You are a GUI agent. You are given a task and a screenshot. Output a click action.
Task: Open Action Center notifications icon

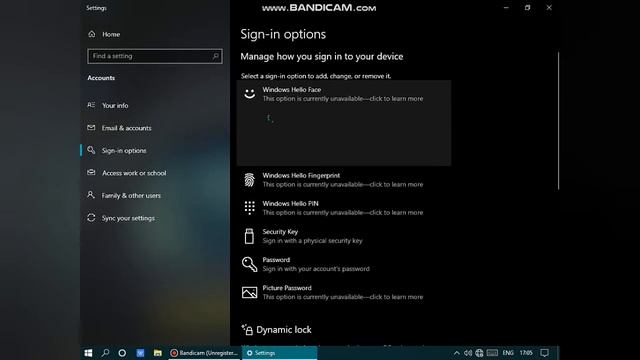(x=544, y=353)
